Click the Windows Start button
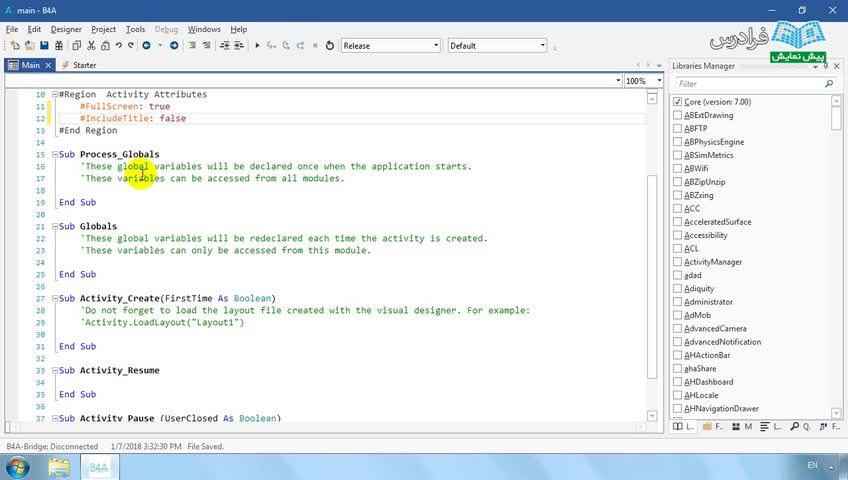 [x=17, y=467]
